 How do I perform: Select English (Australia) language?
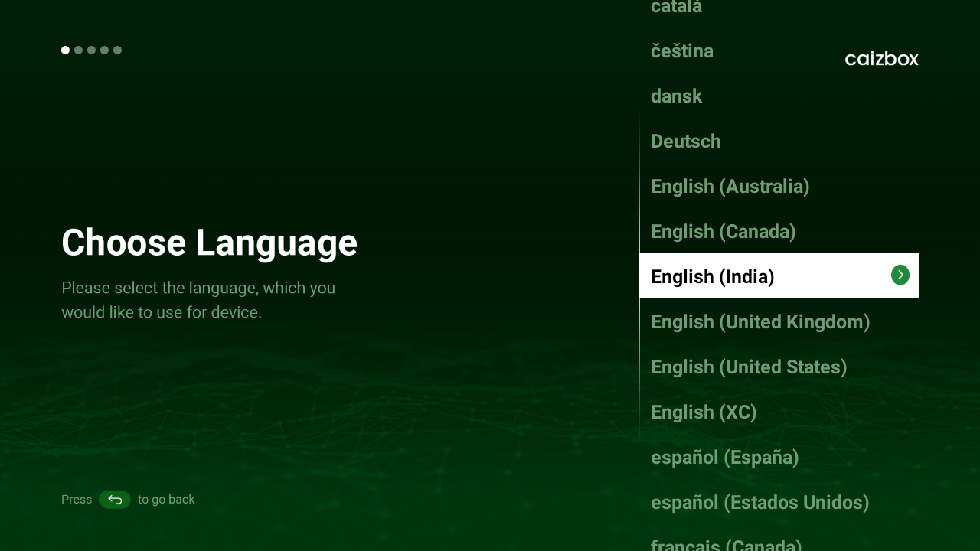coord(730,186)
